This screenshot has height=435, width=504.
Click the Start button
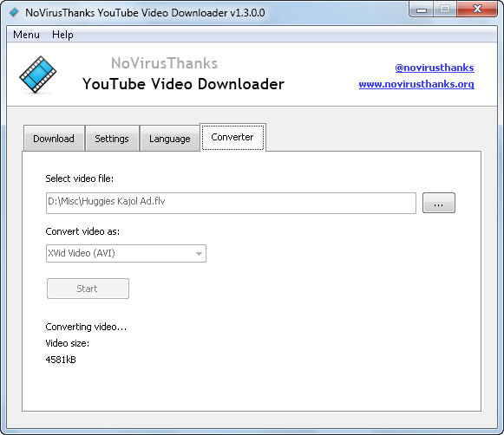pos(88,289)
